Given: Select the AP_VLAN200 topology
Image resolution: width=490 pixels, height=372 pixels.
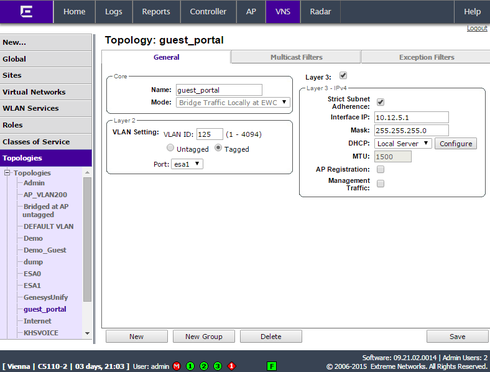Looking at the screenshot, I should (45, 195).
